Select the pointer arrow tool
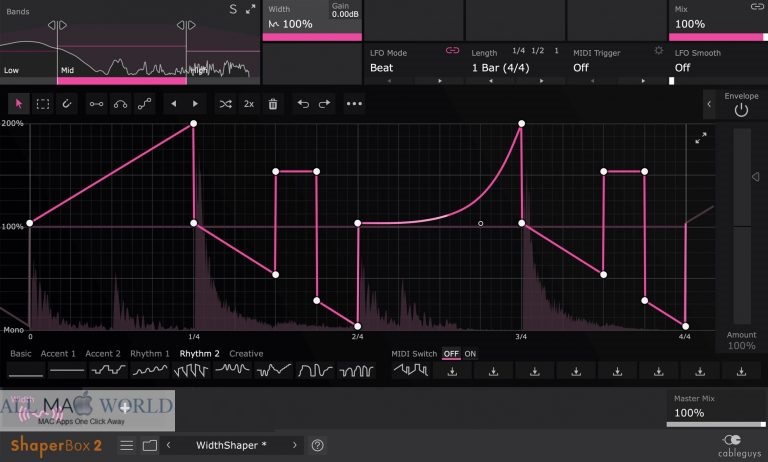Image resolution: width=768 pixels, height=462 pixels. [x=19, y=104]
